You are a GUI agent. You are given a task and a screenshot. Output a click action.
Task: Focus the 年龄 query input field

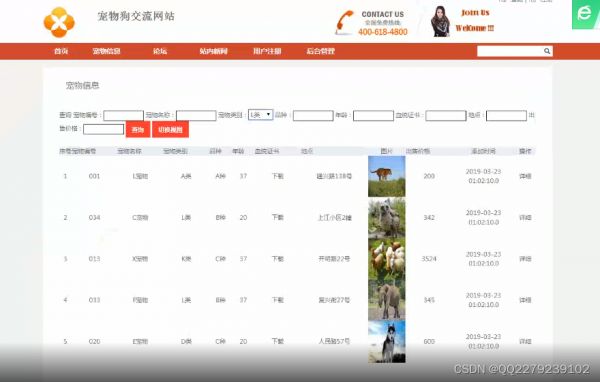click(373, 115)
